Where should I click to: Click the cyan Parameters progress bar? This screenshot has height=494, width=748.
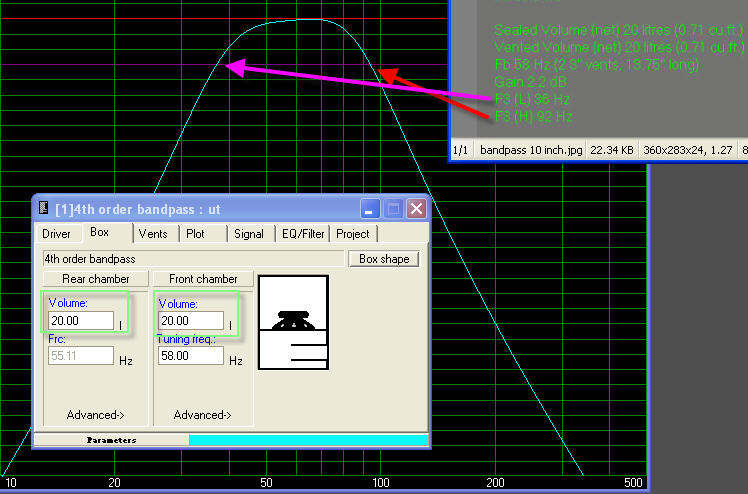point(309,440)
